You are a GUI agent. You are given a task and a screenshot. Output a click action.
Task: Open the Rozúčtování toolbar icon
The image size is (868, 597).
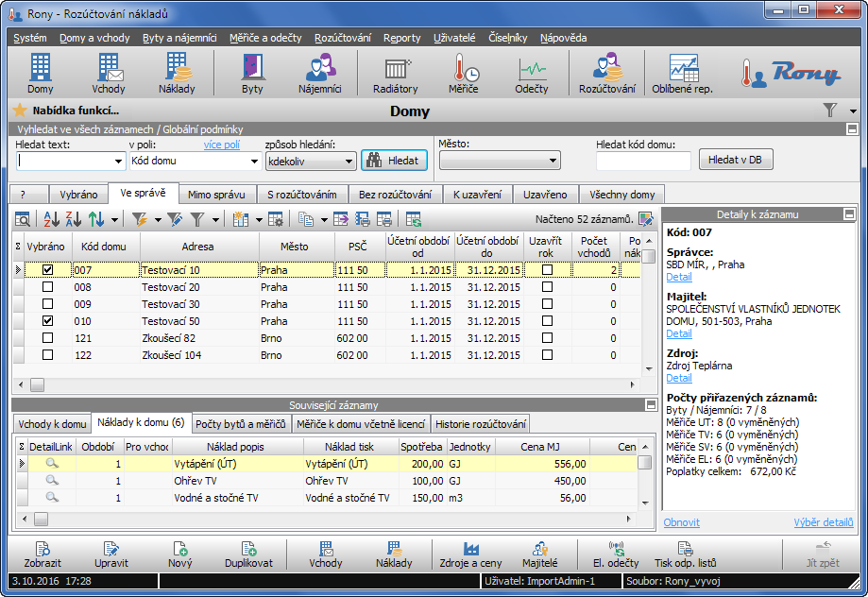pyautogui.click(x=607, y=73)
